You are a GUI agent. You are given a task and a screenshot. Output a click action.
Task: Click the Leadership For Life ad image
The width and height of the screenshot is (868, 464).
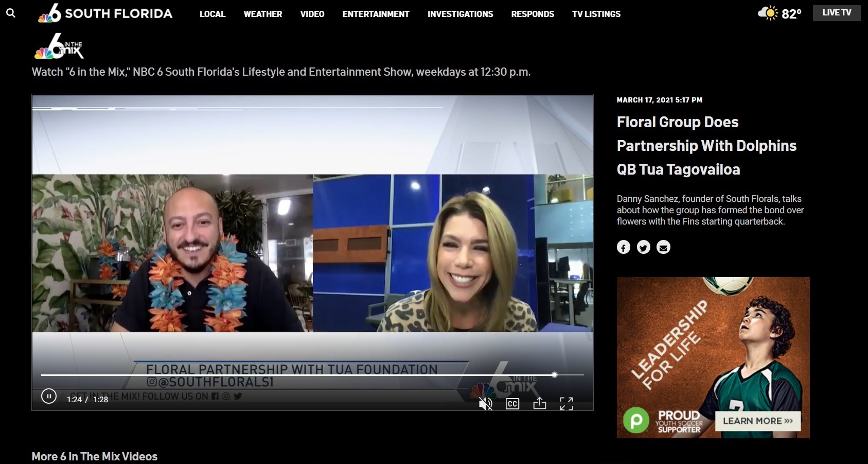pyautogui.click(x=713, y=357)
